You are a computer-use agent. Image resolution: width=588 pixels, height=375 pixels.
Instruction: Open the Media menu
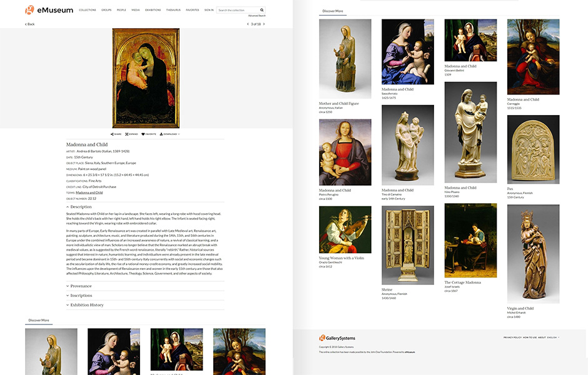click(136, 10)
